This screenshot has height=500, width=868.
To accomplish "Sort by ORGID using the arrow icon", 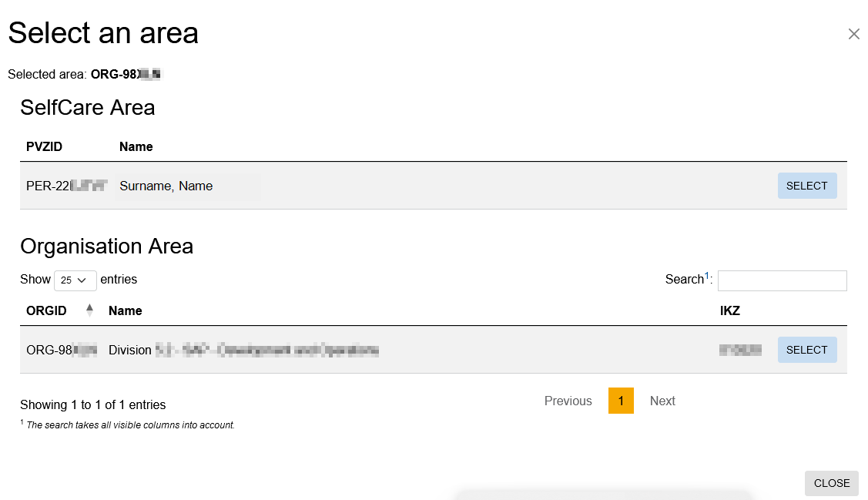I will [89, 310].
